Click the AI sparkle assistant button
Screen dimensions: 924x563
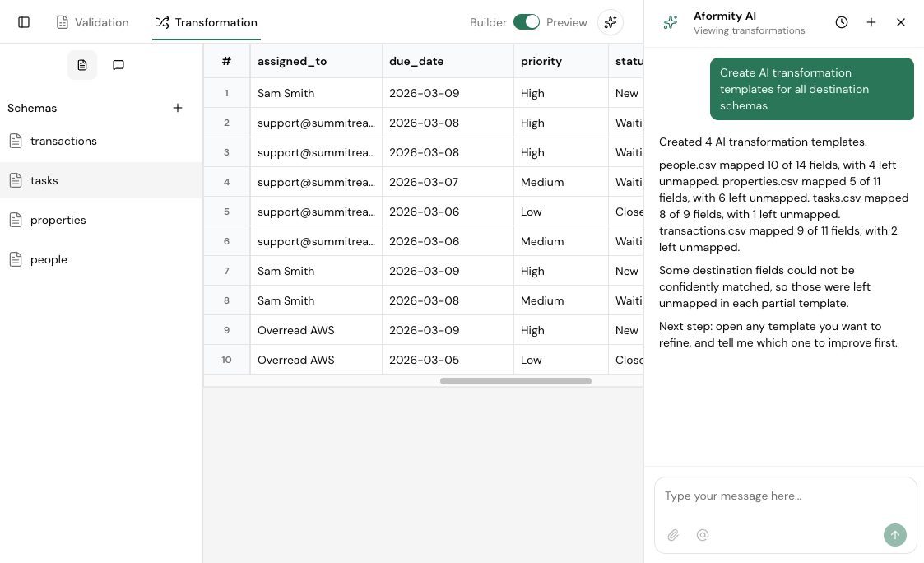611,22
